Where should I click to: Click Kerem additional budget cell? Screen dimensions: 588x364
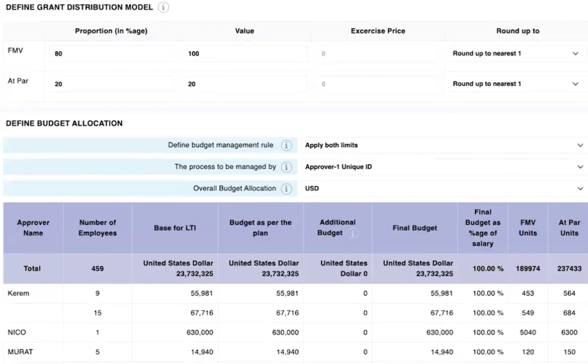[x=338, y=293]
